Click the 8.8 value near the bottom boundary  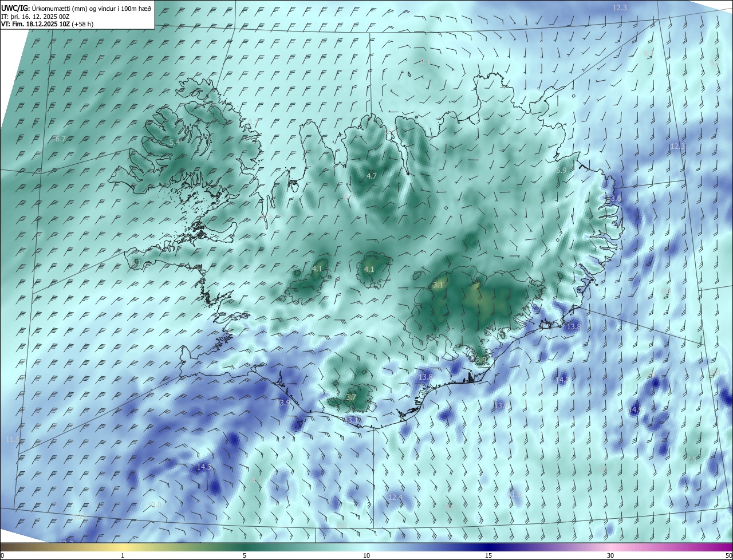pos(341,526)
